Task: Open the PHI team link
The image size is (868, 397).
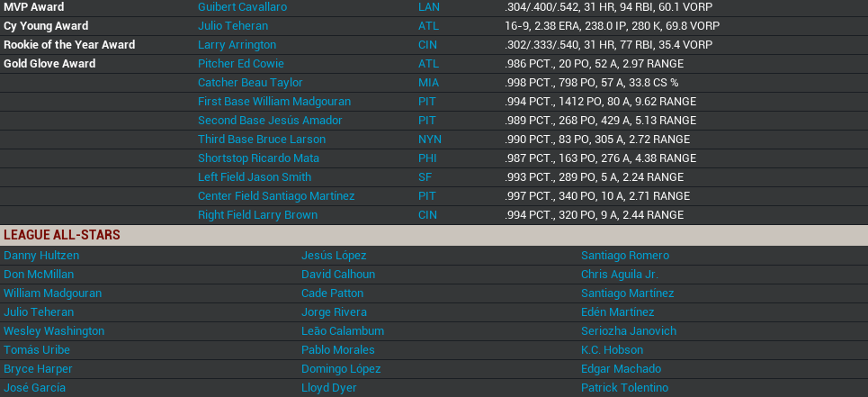Action: (428, 158)
